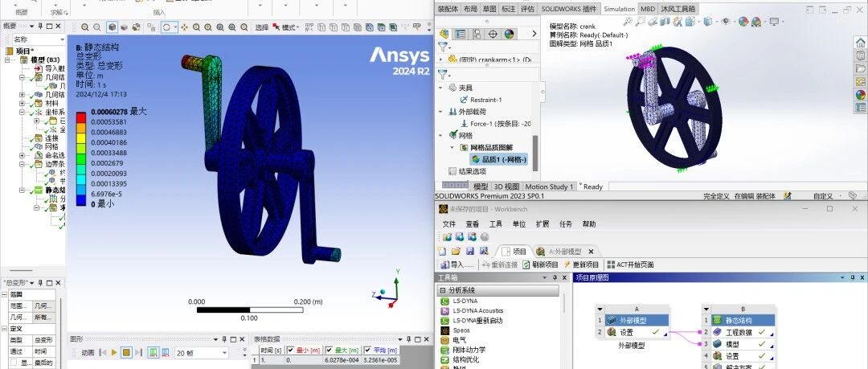Open SolidWorks Appearances ball in task pane
The image size is (868, 369).
point(860,94)
